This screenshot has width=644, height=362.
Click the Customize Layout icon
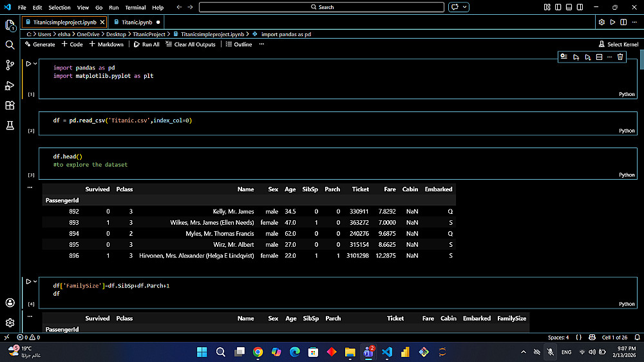[x=547, y=7]
